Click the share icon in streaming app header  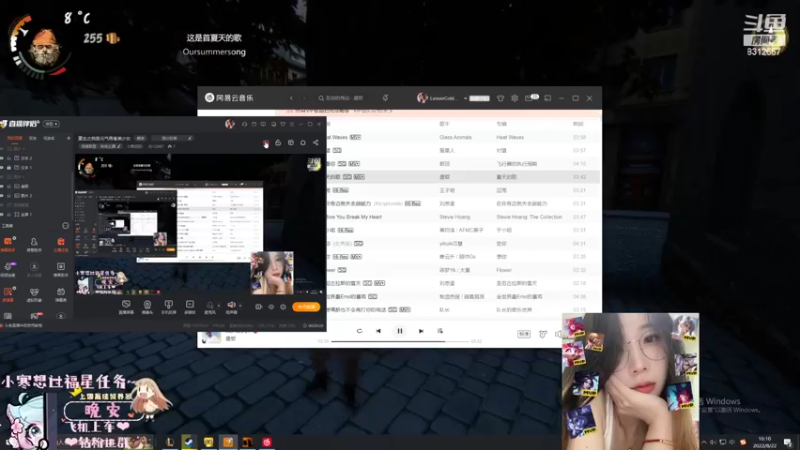pyautogui.click(x=315, y=143)
